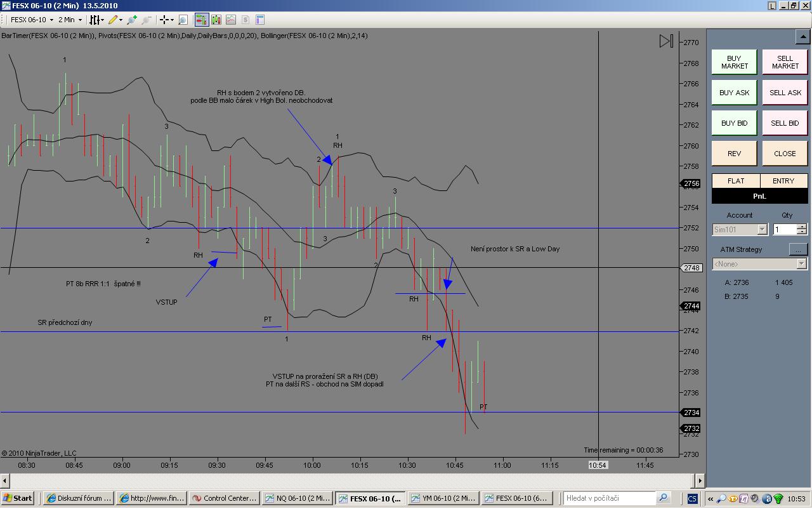
Task: Open the bar style dropdown arrow
Action: point(102,20)
